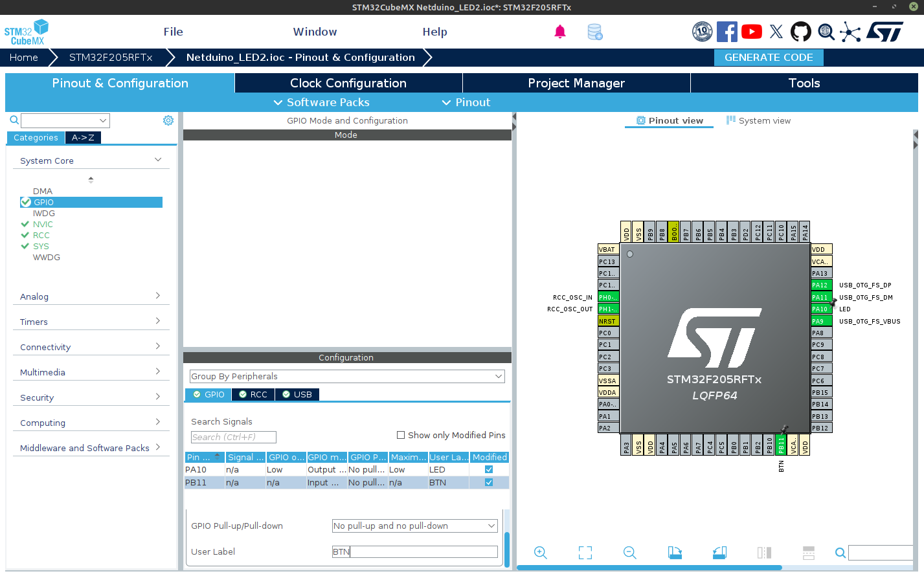Open STMicroelectronics YouTube channel icon
The width and height of the screenshot is (924, 578).
coord(751,30)
